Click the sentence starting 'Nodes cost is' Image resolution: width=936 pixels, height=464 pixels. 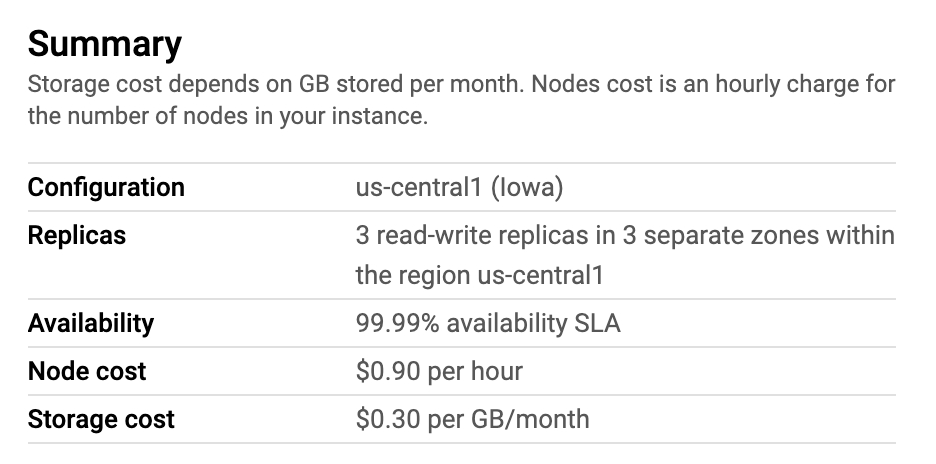pos(712,83)
